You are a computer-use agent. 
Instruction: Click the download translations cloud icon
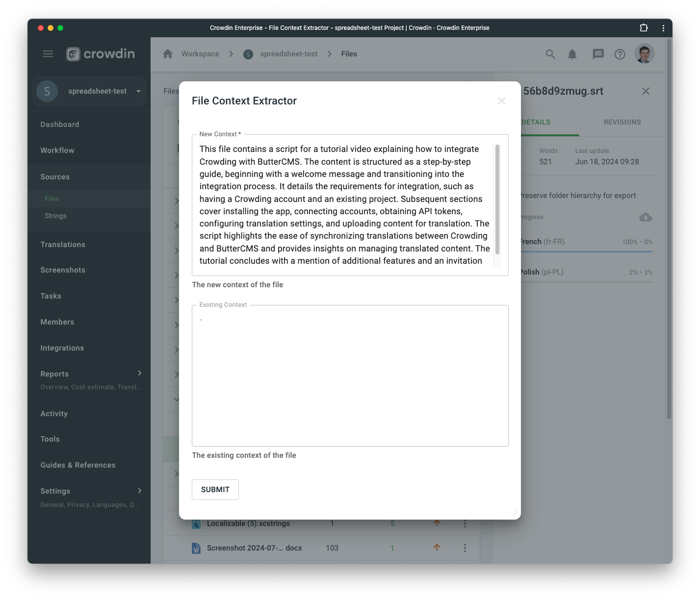646,217
